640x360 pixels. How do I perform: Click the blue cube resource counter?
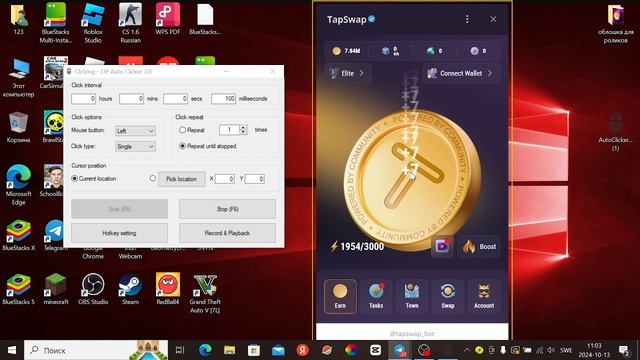(390, 51)
